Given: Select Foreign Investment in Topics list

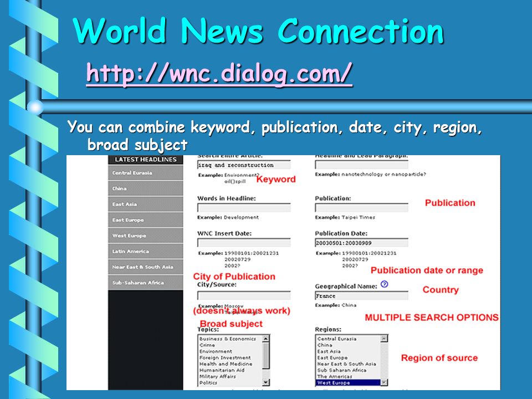Looking at the screenshot, I should coord(225,357).
